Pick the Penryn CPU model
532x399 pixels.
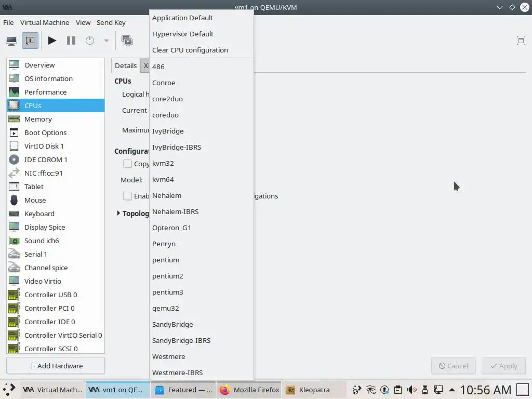tap(202, 244)
